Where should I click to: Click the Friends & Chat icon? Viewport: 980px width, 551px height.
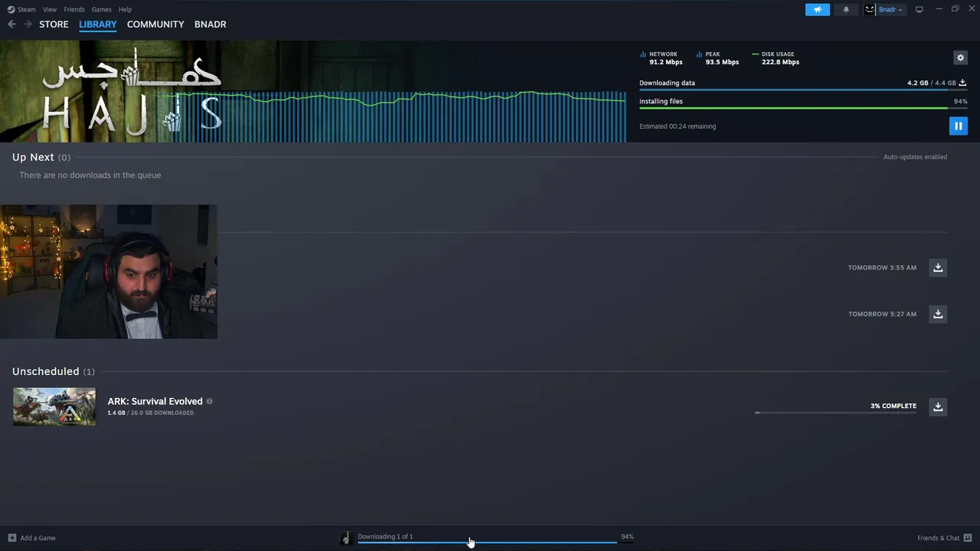tap(968, 538)
